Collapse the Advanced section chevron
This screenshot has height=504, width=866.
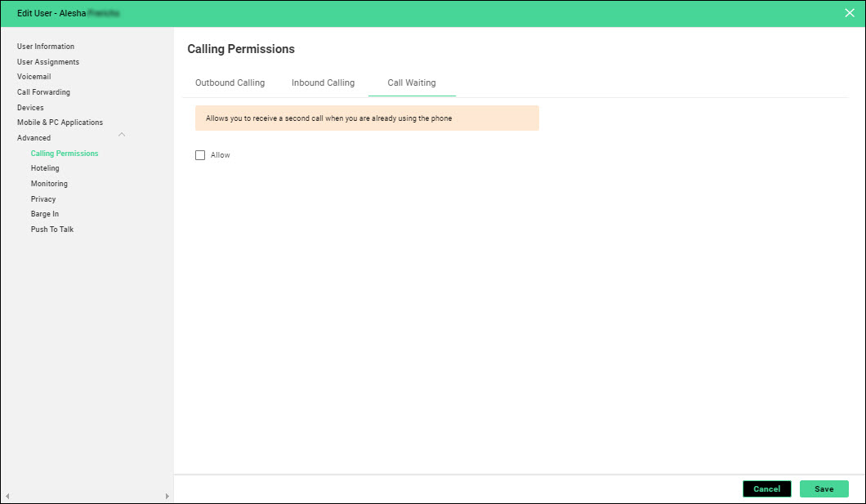point(122,135)
